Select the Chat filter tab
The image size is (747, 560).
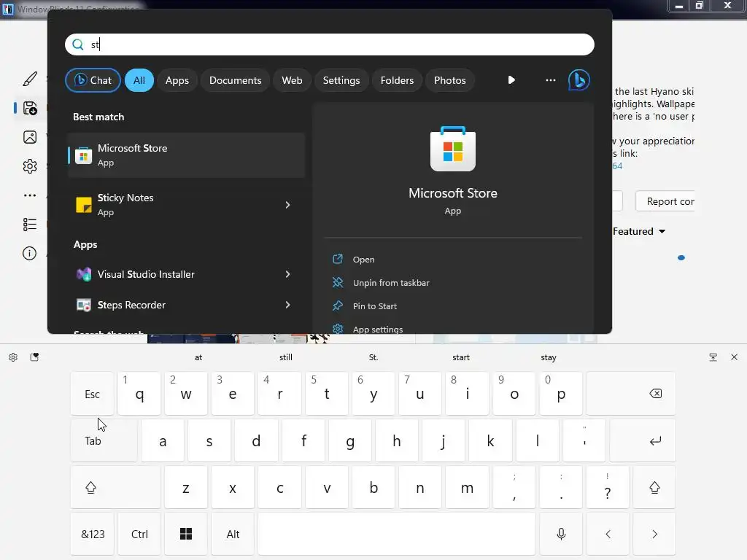coord(93,80)
